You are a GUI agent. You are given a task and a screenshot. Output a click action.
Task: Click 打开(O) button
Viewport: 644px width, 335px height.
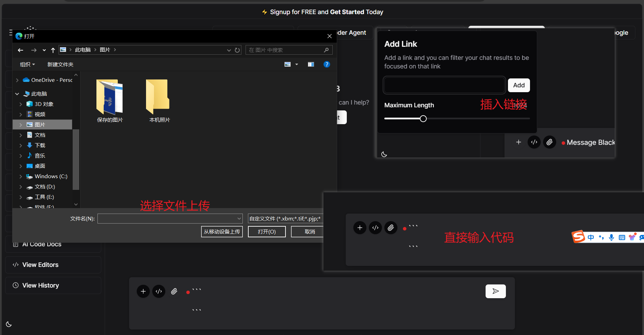point(267,231)
